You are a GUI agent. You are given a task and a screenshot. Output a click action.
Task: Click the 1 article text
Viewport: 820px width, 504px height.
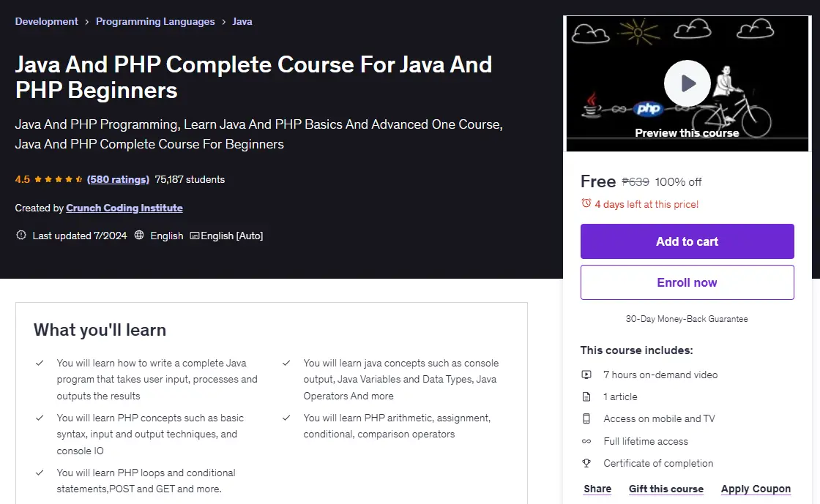pos(620,396)
